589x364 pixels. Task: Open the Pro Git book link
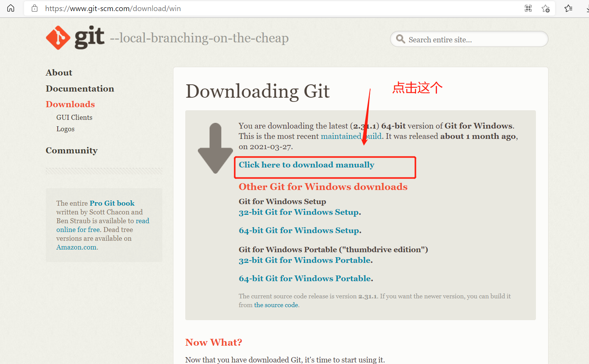coord(112,203)
